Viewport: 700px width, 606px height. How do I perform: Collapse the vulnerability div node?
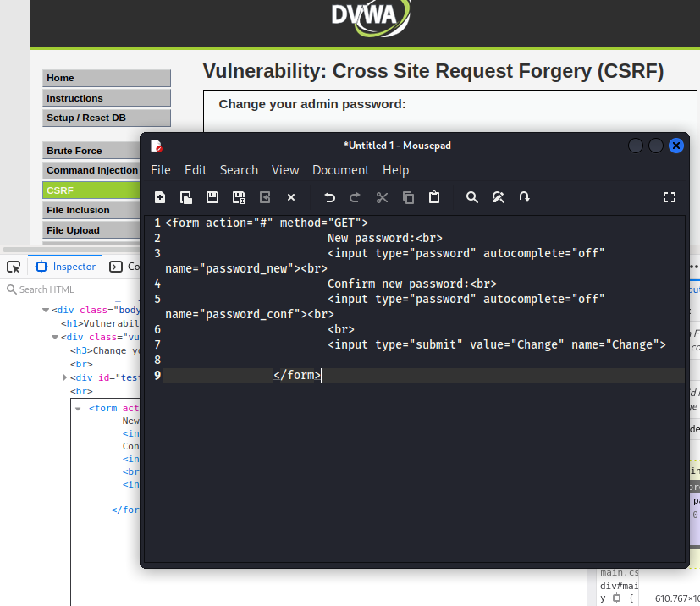click(54, 337)
